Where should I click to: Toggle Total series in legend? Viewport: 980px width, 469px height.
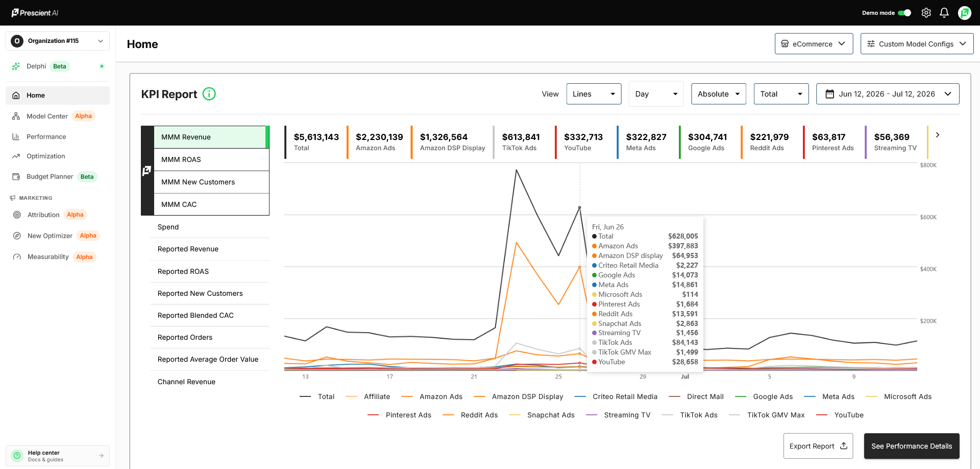tap(317, 397)
